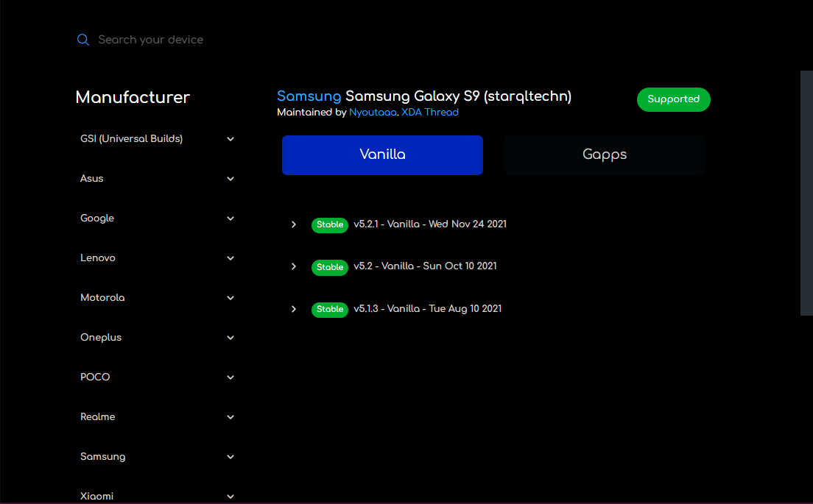Switch to the Vanilla builds tab

[383, 155]
